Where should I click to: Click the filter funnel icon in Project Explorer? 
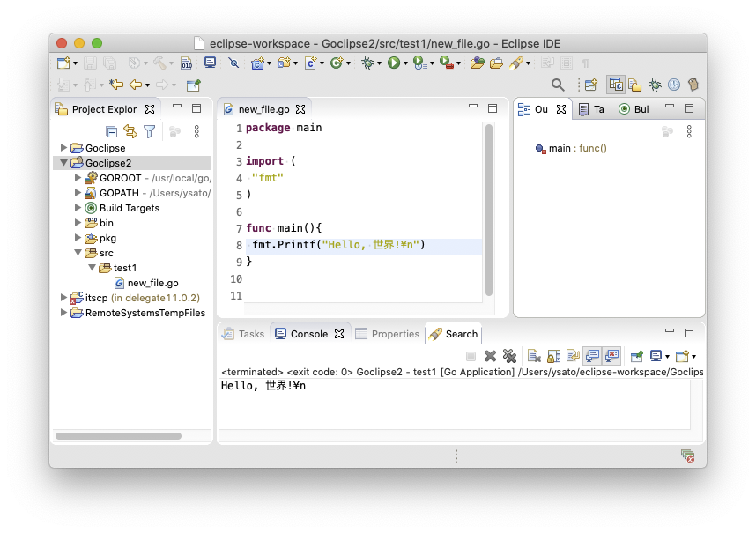point(150,131)
